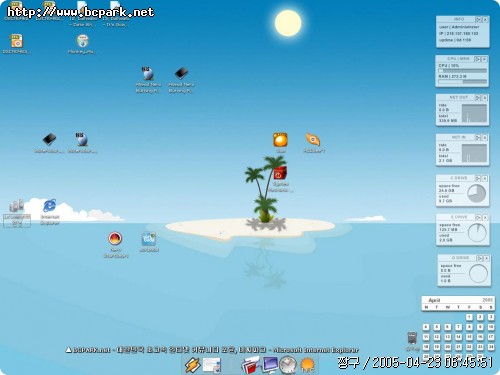
Task: Click the lightning bolt icon in dock
Action: [192, 365]
